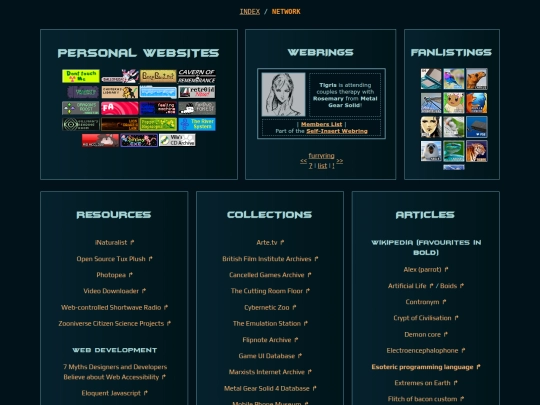Viewport: 540px width, 405px height.
Task: Click the Eevee flower-crown fanlisting icon
Action: [x=454, y=103]
